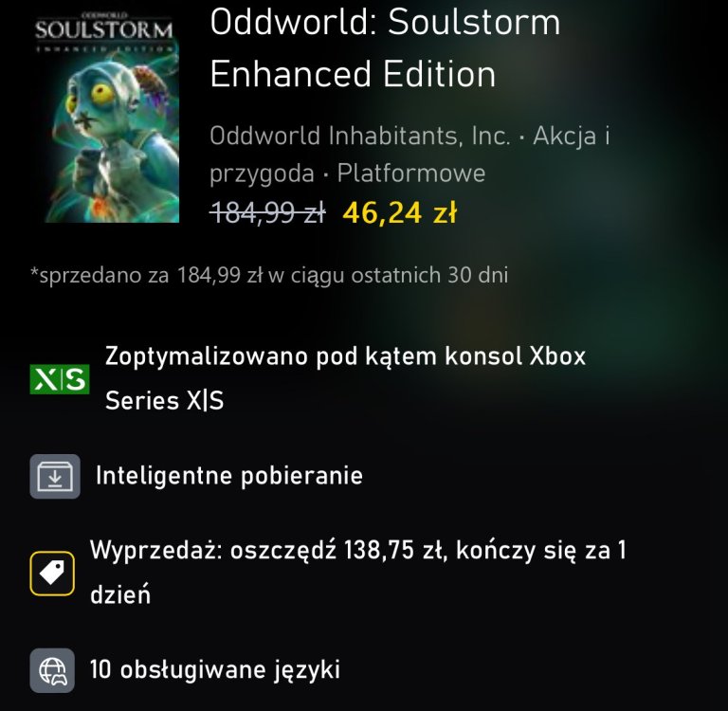Click the Xbox Series X|S green badge icon

pos(60,379)
